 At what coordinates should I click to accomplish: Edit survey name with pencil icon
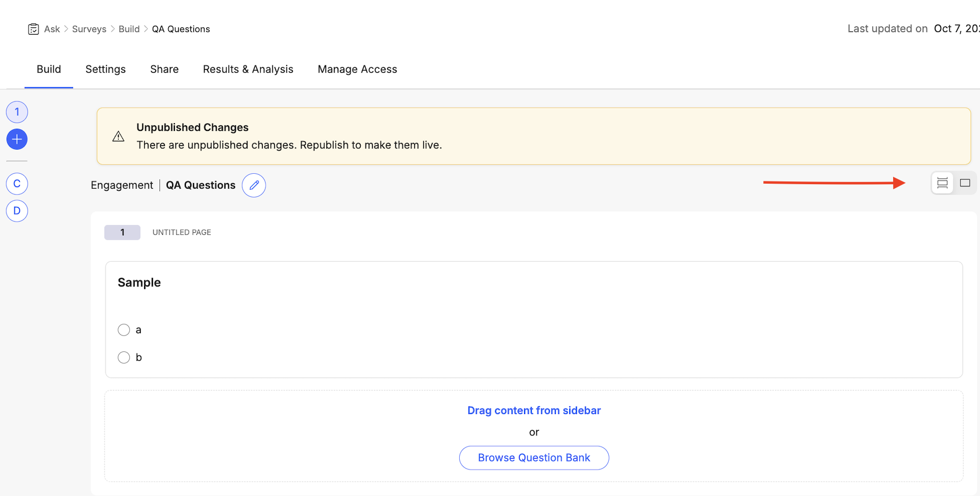click(254, 185)
